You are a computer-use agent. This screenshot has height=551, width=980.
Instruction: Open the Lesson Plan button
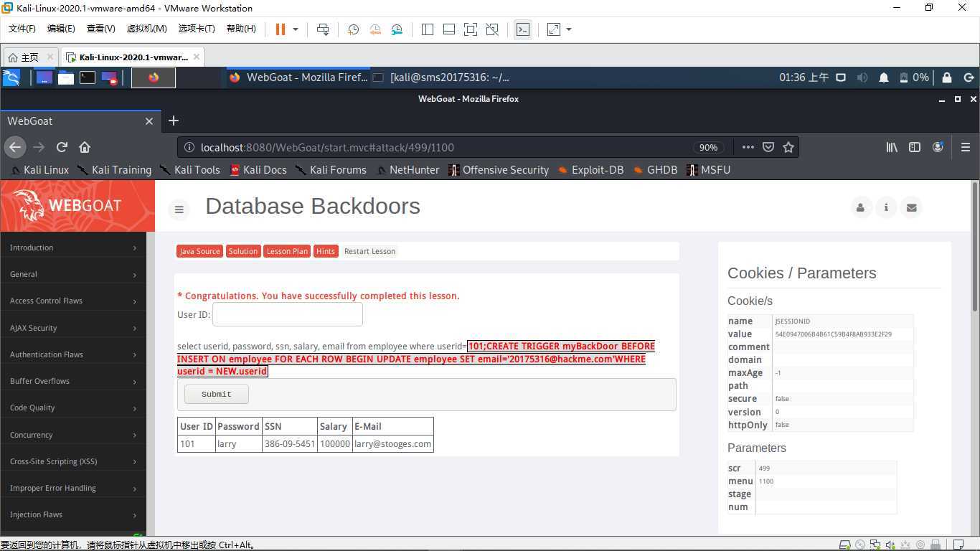tap(287, 251)
